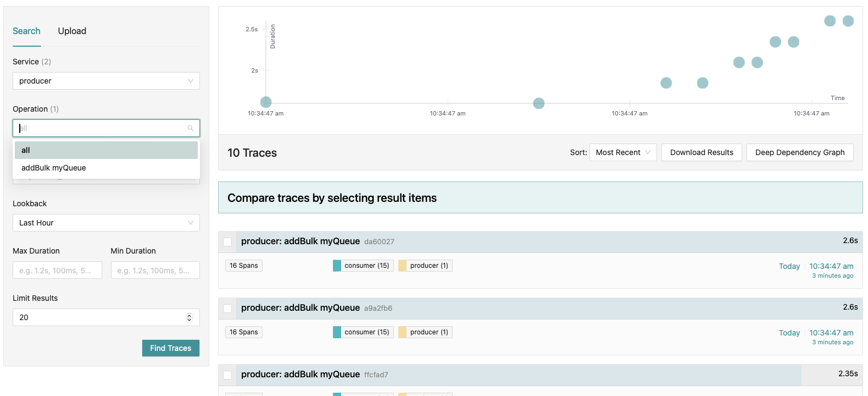Image resolution: width=868 pixels, height=396 pixels.
Task: Click the chevron arrow in the Lookback selector
Action: [x=191, y=223]
